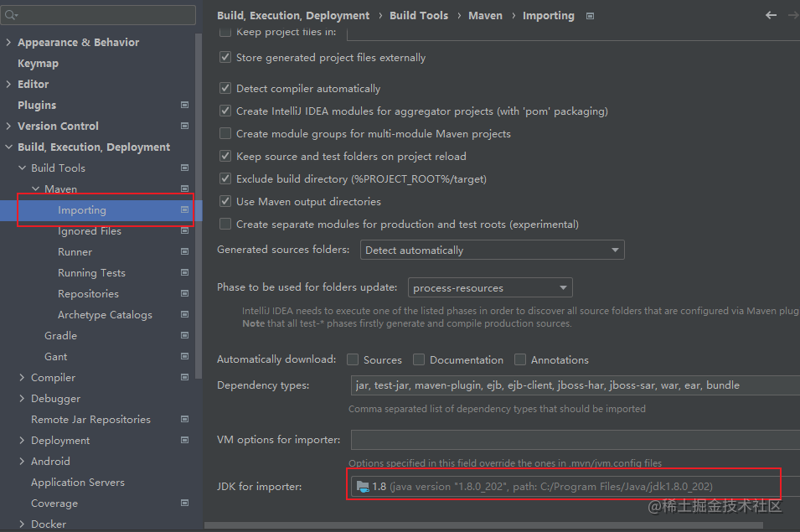Click the back arrow in settings header

click(771, 15)
